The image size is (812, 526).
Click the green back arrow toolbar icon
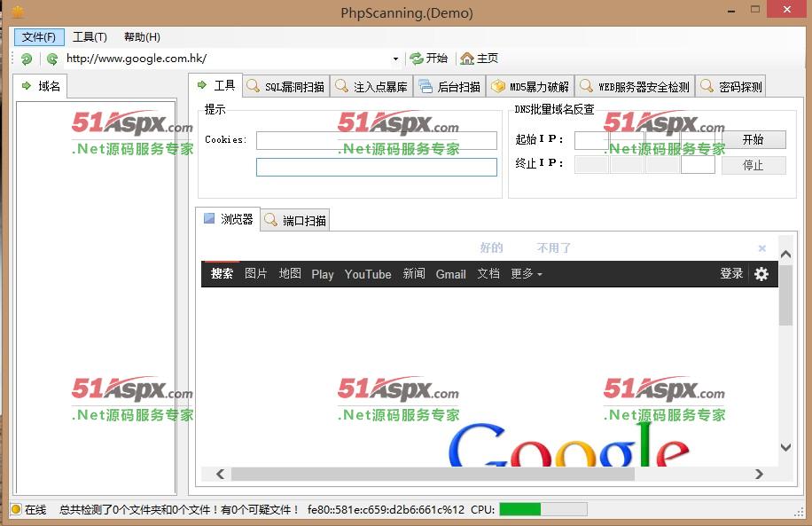pos(27,59)
